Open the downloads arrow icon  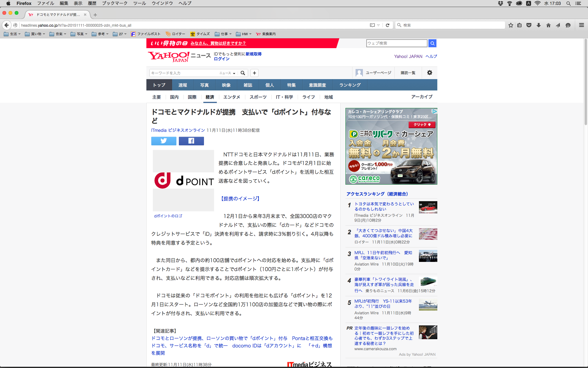point(539,25)
